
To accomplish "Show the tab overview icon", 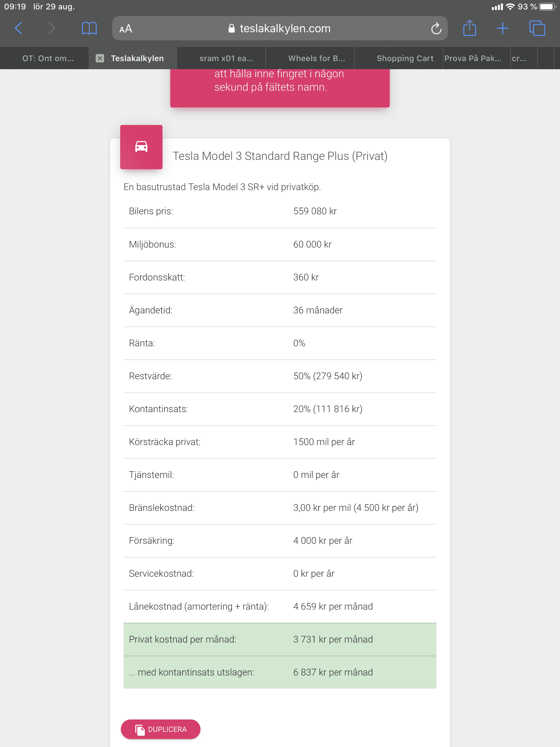I will click(537, 28).
